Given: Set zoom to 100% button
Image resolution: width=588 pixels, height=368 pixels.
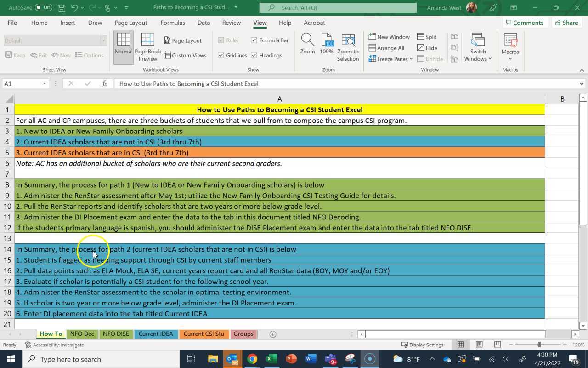Looking at the screenshot, I should coord(327,44).
